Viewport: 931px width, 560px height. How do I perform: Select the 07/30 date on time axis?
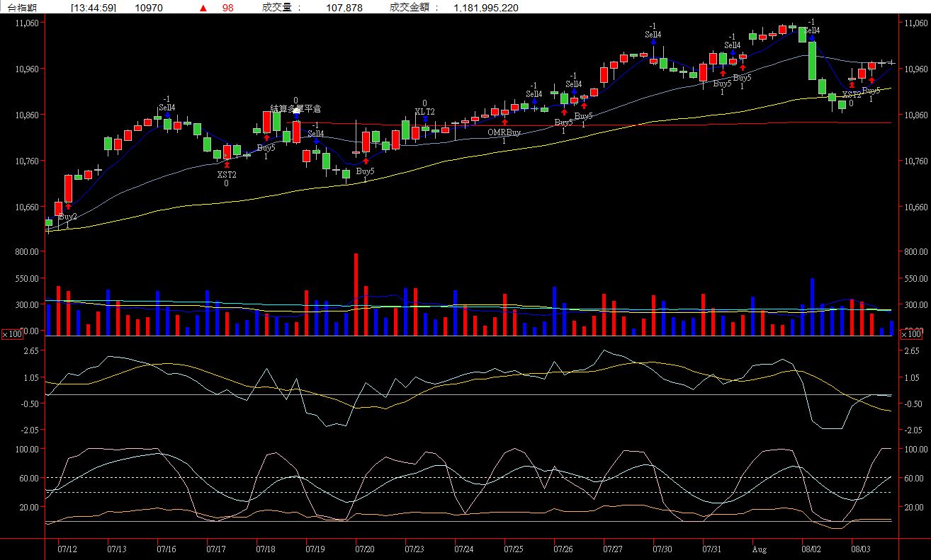point(662,549)
